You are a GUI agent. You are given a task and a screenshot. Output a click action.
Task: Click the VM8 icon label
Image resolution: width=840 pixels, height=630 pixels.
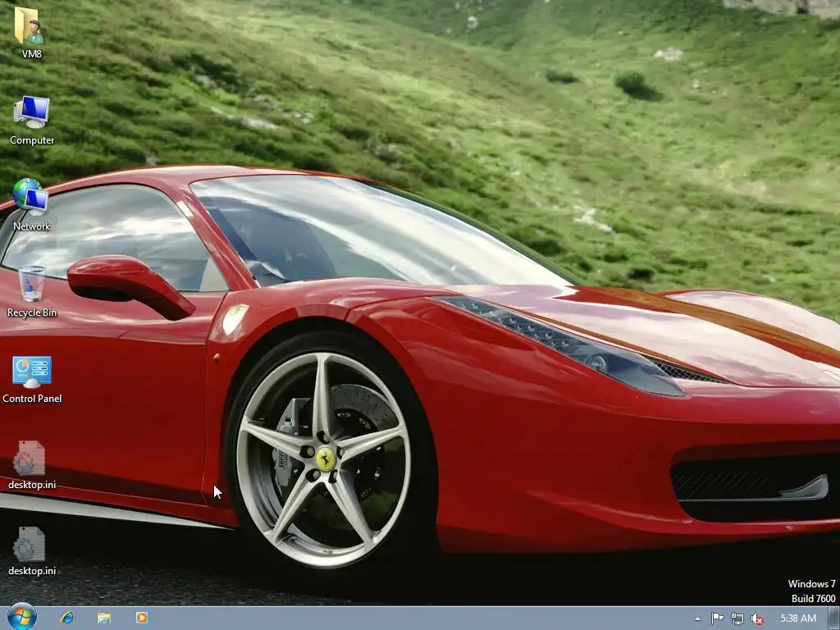point(32,53)
